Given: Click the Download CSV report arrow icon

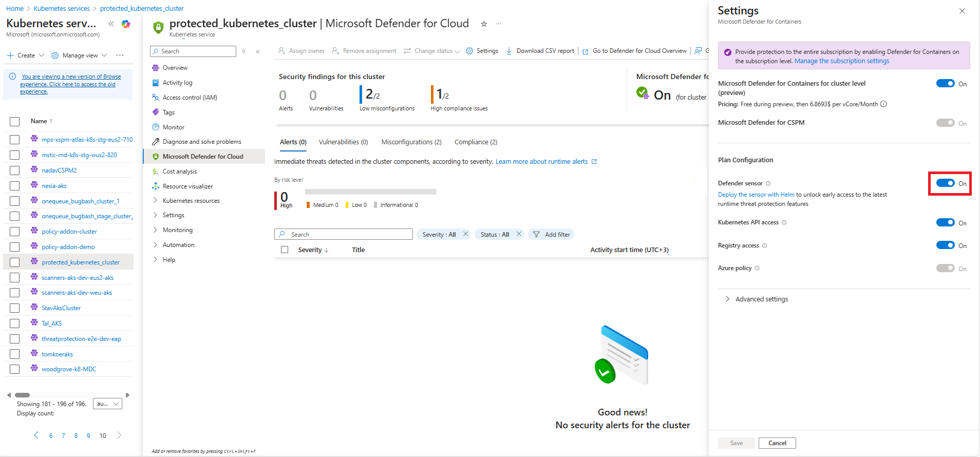Looking at the screenshot, I should pyautogui.click(x=509, y=51).
